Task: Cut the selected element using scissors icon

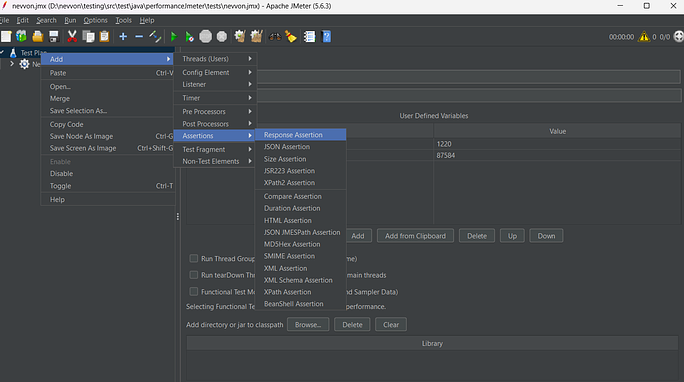Action: point(72,37)
